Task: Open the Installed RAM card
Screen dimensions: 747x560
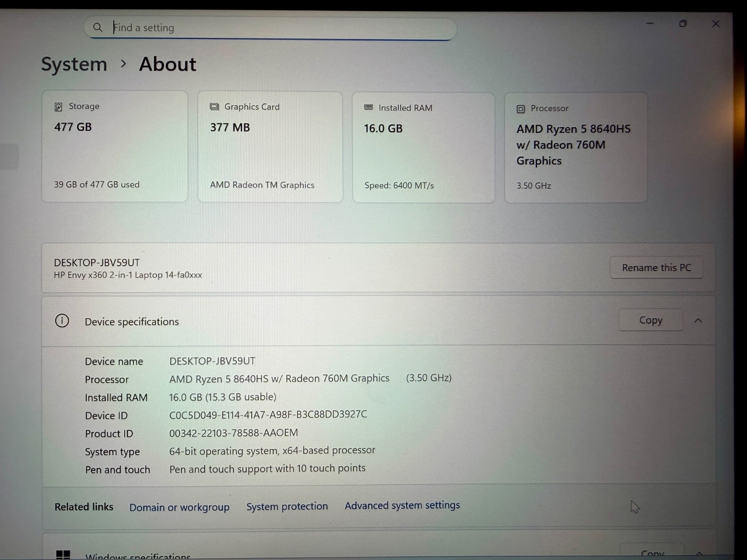Action: tap(423, 147)
